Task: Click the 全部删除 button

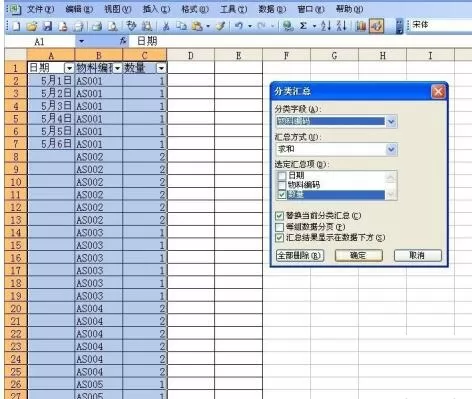Action: tap(300, 256)
